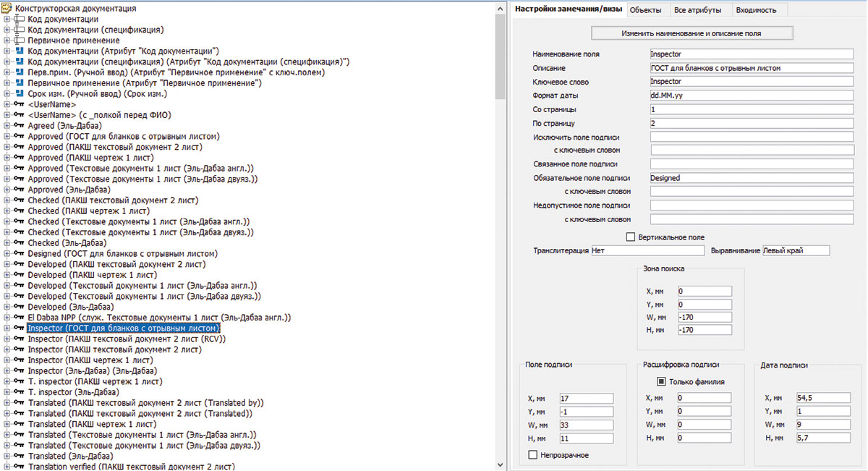
Task: Check the Непрозрачное checkbox
Action: coord(533,455)
